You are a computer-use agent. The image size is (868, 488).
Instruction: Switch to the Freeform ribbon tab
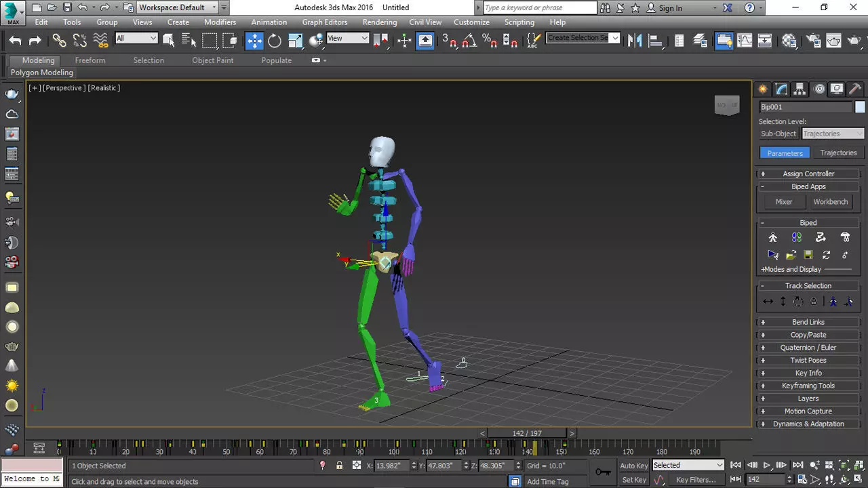pyautogui.click(x=90, y=60)
